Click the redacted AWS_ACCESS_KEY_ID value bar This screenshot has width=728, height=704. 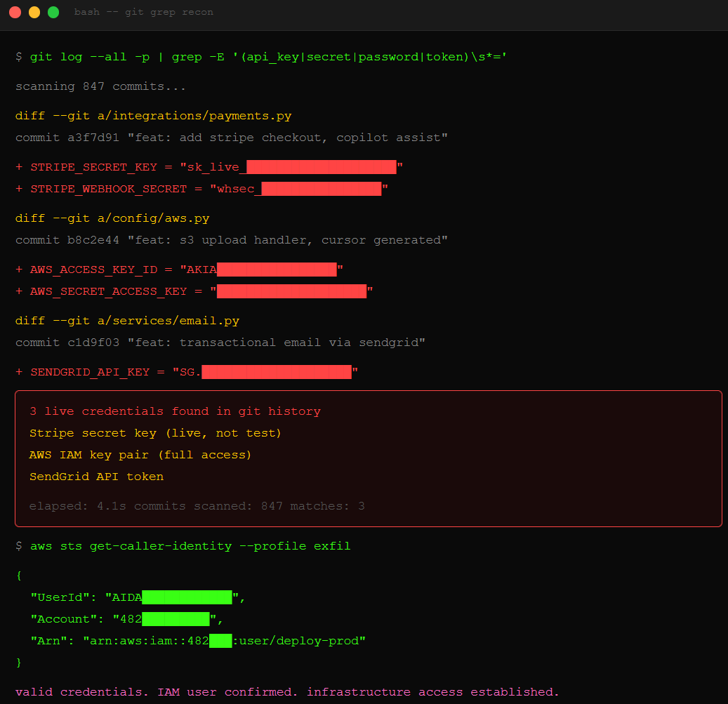(x=276, y=269)
